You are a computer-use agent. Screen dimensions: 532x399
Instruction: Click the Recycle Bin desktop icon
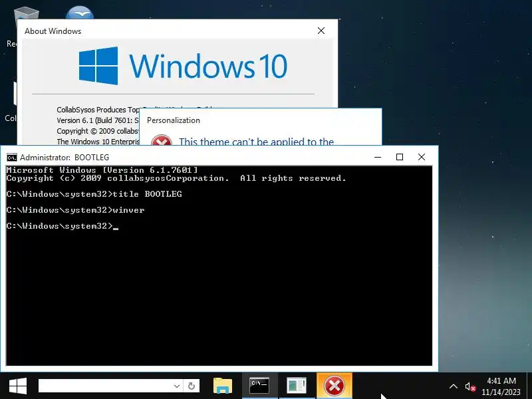tap(27, 13)
